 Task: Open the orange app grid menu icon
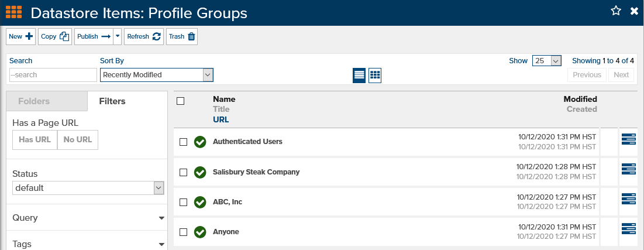(13, 12)
